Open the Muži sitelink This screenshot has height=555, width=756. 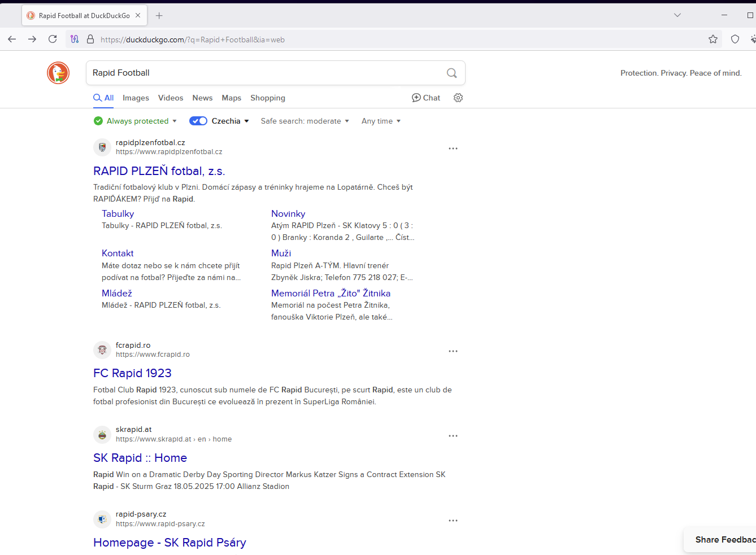[x=281, y=253]
